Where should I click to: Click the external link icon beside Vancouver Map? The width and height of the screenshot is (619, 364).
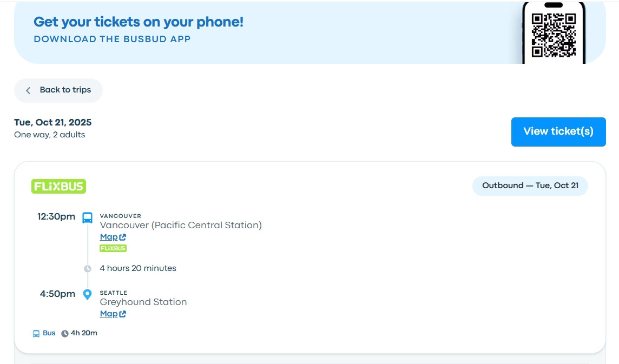coord(123,237)
